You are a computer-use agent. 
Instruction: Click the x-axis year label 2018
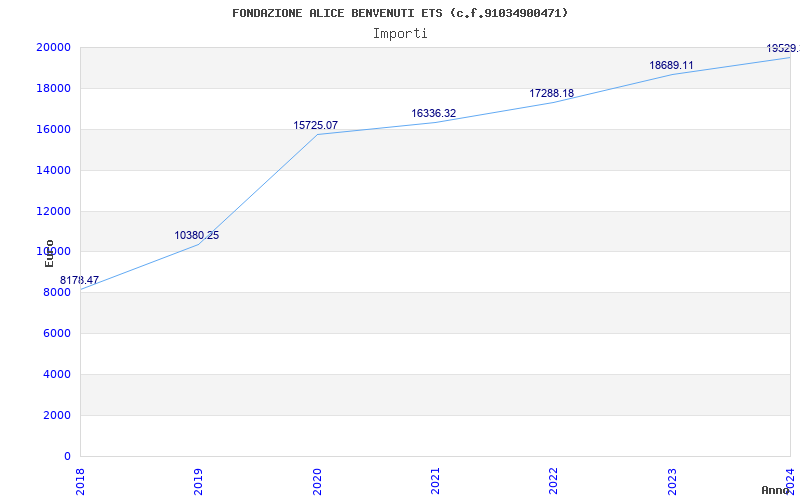tap(80, 481)
